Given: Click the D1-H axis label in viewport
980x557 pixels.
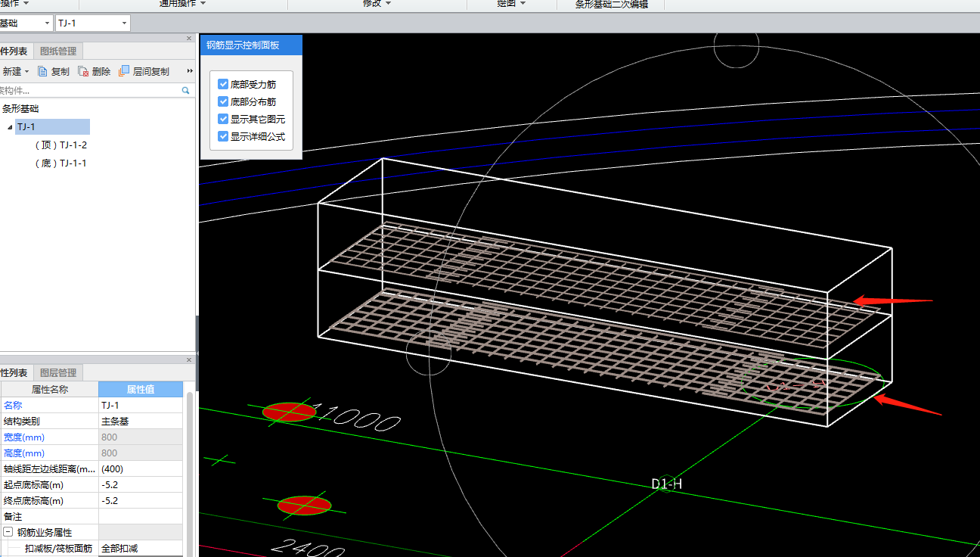Looking at the screenshot, I should pyautogui.click(x=667, y=484).
